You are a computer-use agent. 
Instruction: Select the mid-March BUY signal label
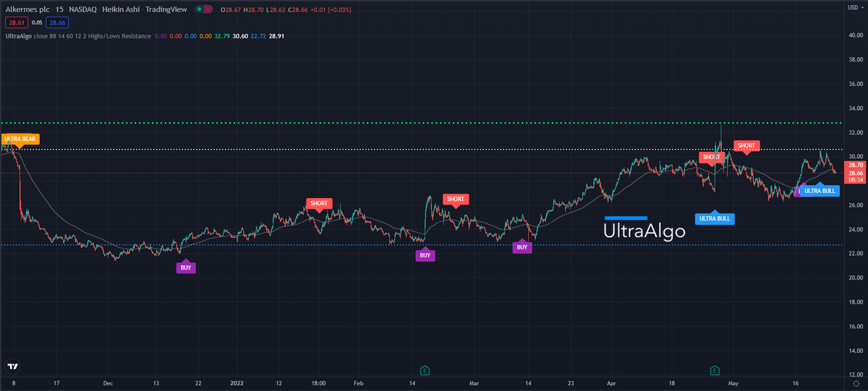click(x=522, y=246)
